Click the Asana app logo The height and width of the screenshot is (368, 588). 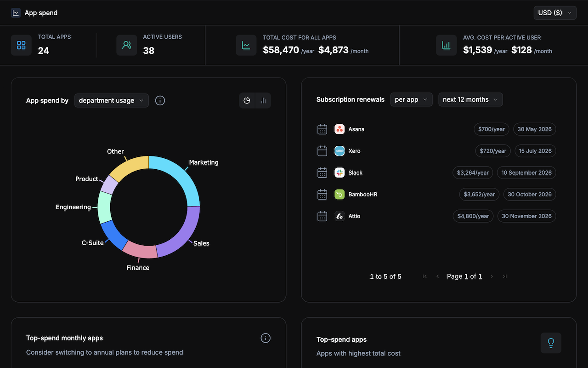pos(339,129)
